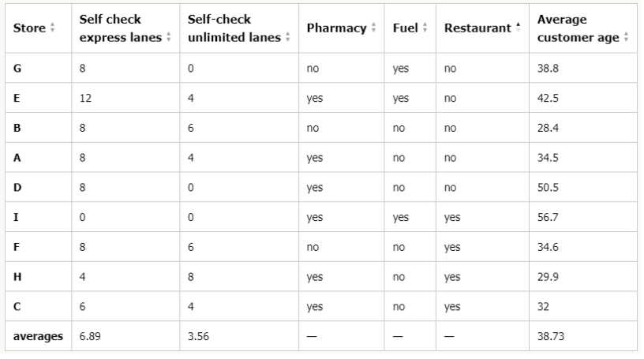Viewport: 644px width, 359px height.
Task: Sort by Fuel column arrows
Action: pyautogui.click(x=425, y=28)
